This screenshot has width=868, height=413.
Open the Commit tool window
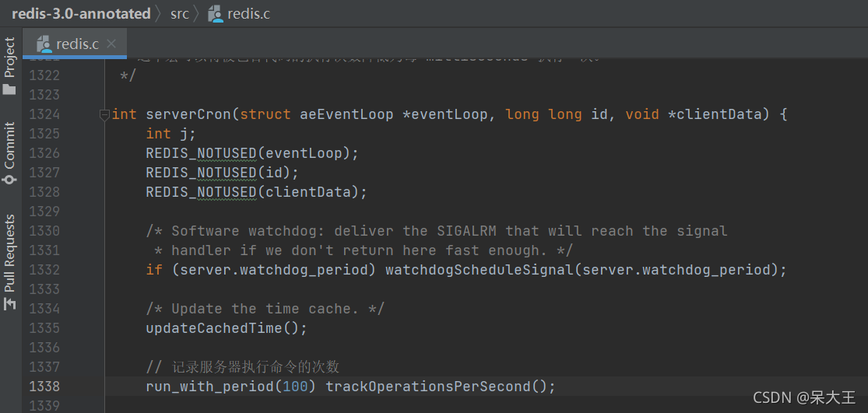coord(10,153)
